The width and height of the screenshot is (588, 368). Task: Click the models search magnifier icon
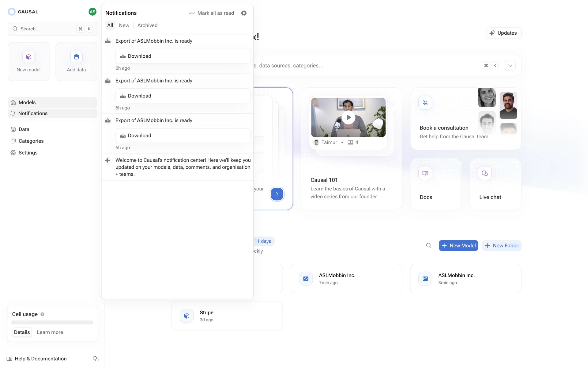coord(428,245)
